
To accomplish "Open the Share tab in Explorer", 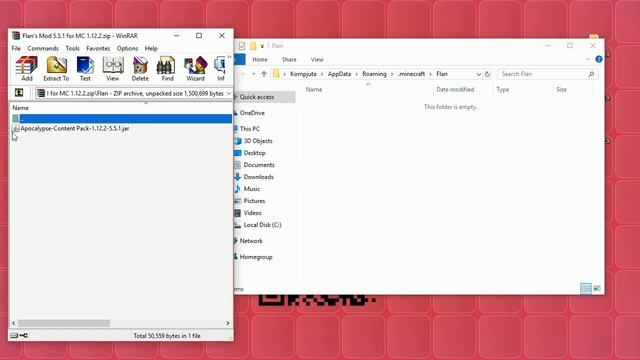I will pos(289,60).
